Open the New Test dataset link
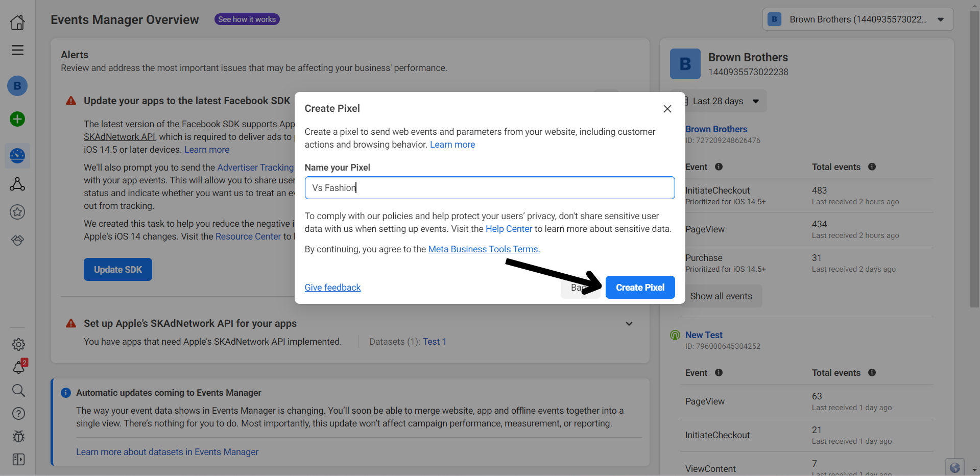The width and height of the screenshot is (980, 476). coord(704,335)
